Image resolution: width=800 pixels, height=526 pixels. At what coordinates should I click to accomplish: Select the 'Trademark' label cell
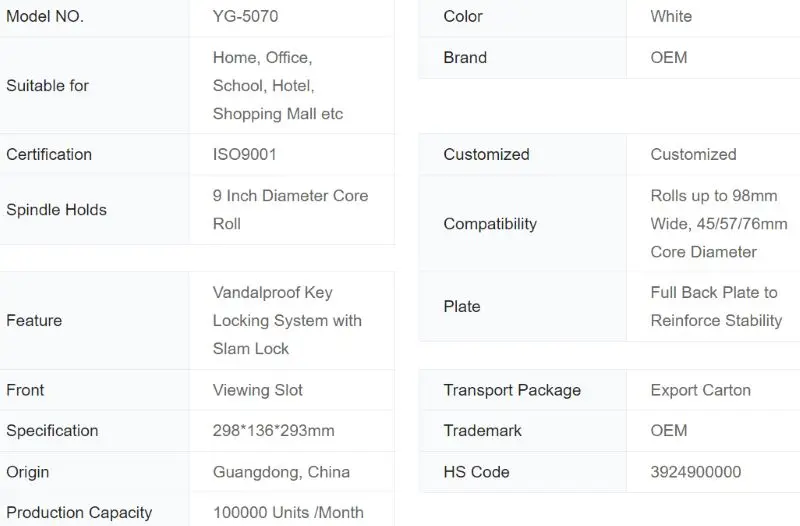(x=483, y=431)
